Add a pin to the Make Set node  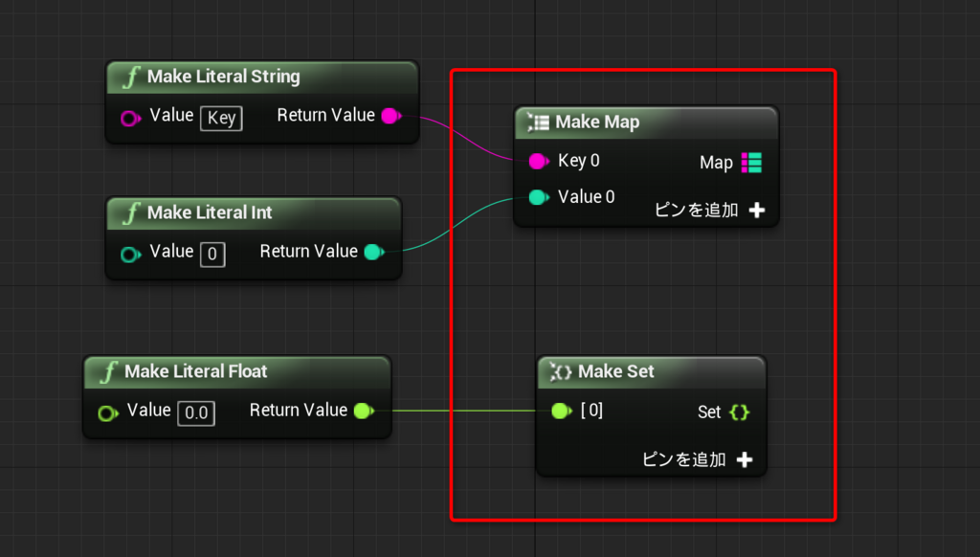pyautogui.click(x=698, y=460)
